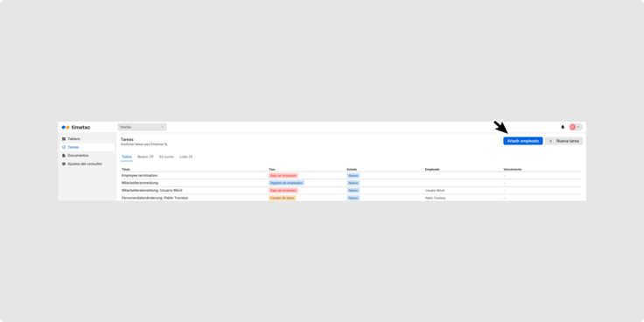Click the timetac logo
The height and width of the screenshot is (322, 644).
(x=76, y=128)
